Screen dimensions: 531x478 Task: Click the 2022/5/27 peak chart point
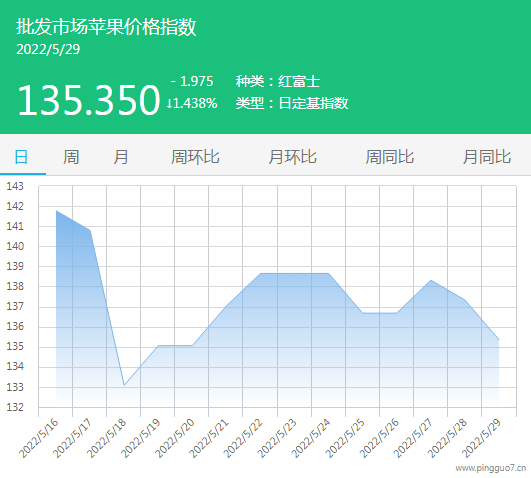pyautogui.click(x=430, y=280)
